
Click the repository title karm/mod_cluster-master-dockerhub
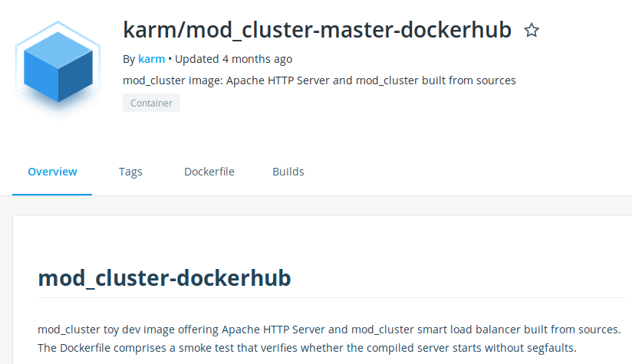point(318,30)
